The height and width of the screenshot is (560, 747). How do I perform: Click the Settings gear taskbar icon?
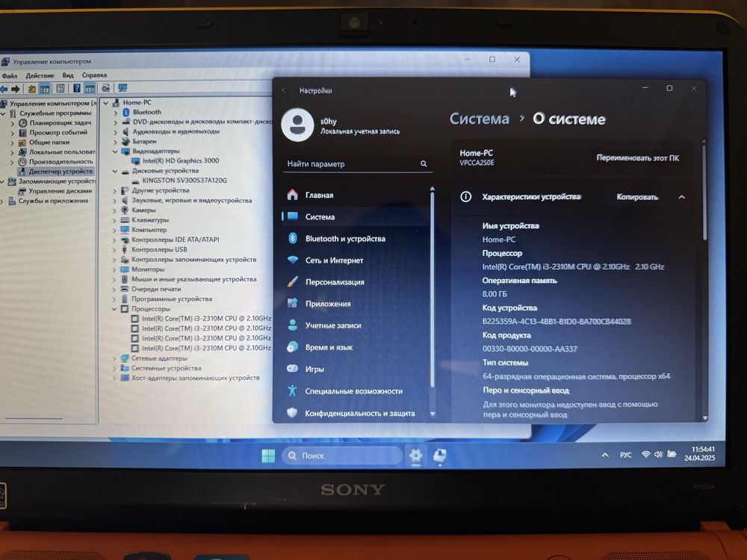[415, 455]
